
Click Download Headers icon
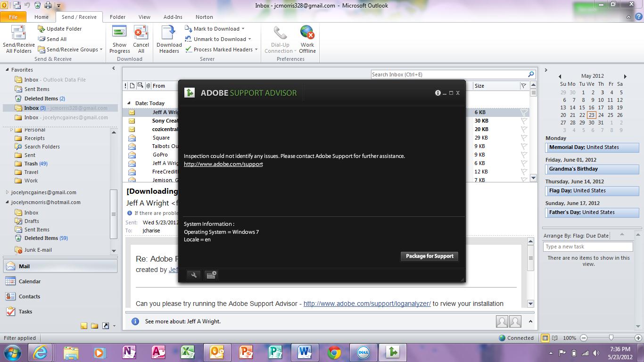coord(168,33)
